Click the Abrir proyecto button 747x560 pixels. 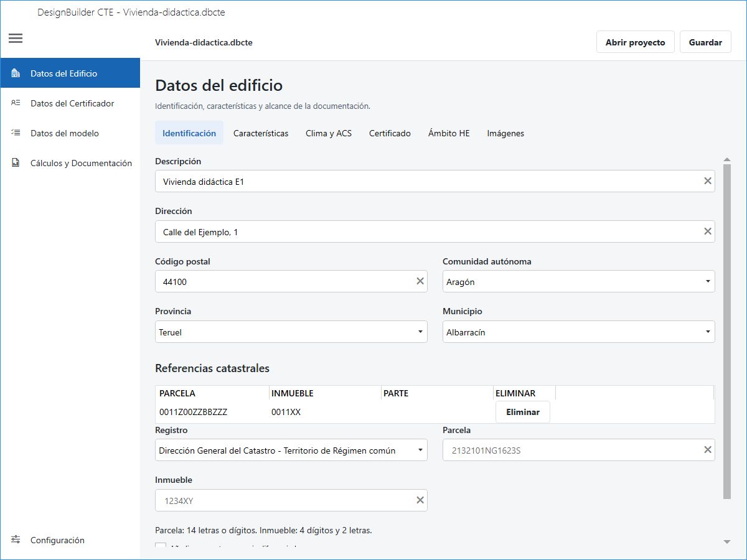(x=635, y=42)
